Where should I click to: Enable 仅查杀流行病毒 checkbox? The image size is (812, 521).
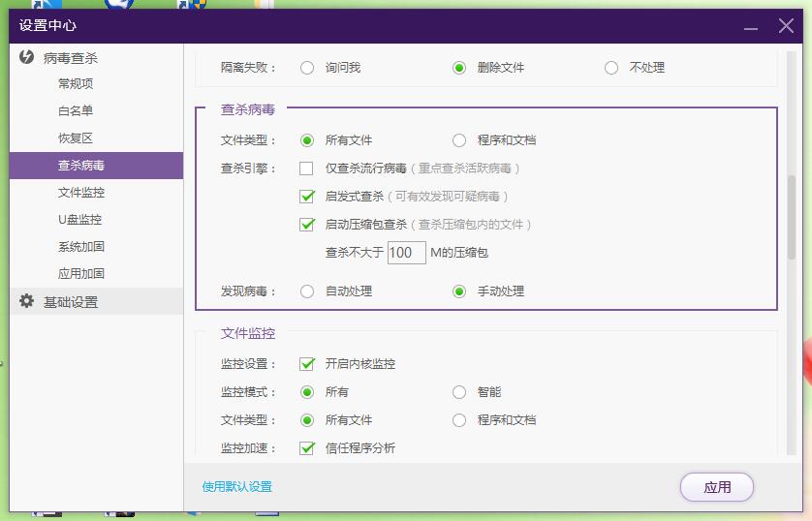tap(307, 169)
